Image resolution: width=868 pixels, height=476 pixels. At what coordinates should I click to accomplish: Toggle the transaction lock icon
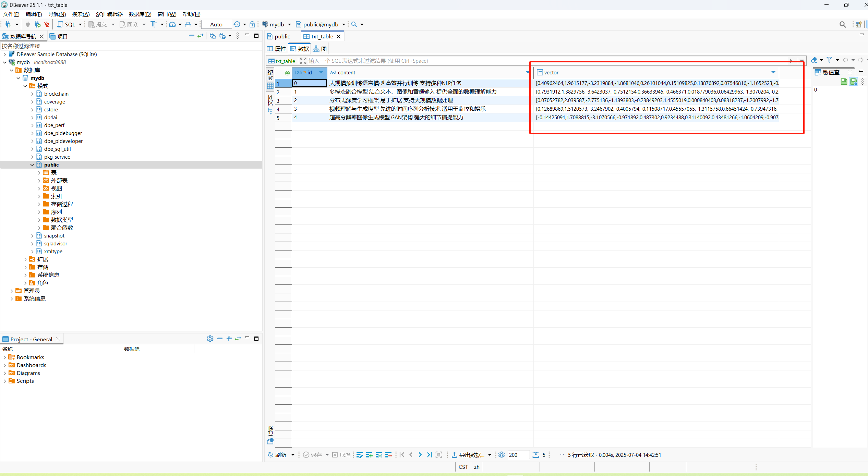click(252, 24)
